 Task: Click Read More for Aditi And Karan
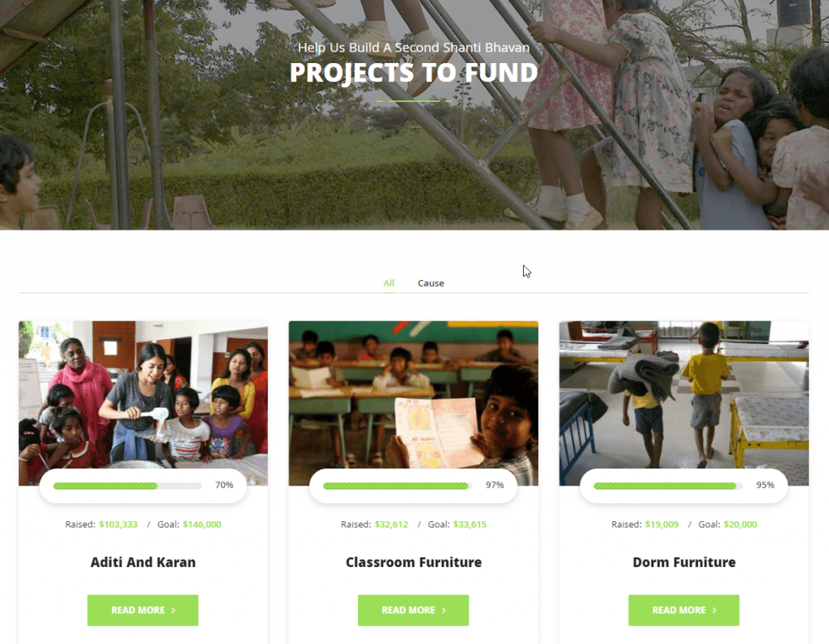142,610
